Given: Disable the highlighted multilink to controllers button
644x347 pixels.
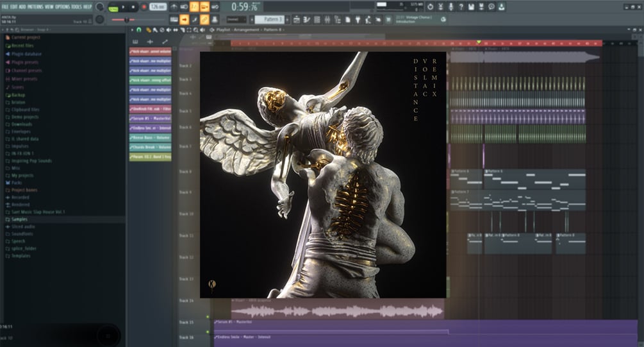Looking at the screenshot, I should (204, 19).
